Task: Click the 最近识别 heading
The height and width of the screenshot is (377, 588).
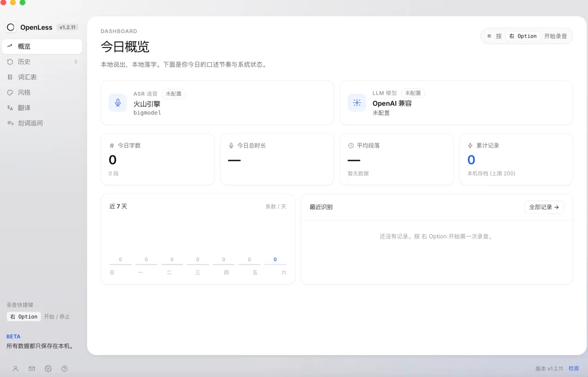Action: (x=321, y=207)
